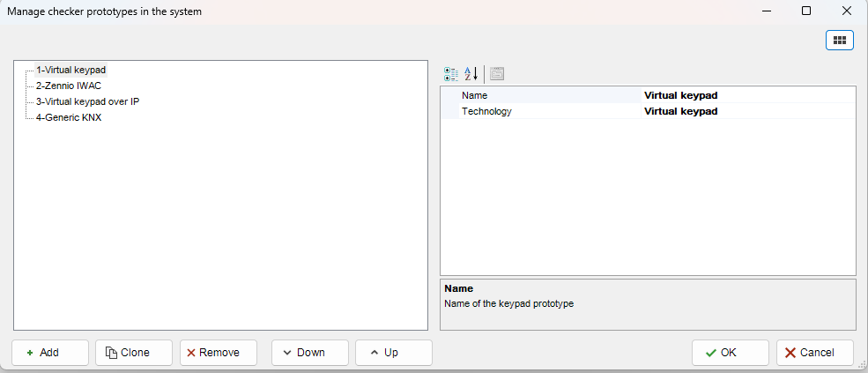
Task: Choose 3-Virtual keypad over IP entry
Action: pos(87,101)
